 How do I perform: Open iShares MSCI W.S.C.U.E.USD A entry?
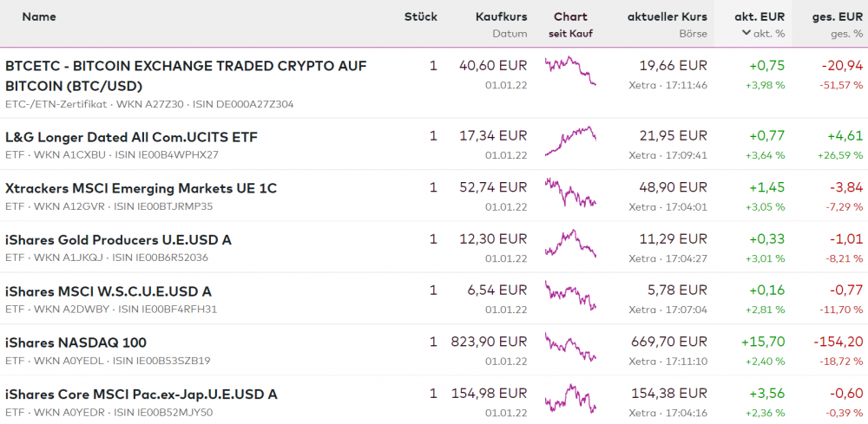(108, 291)
